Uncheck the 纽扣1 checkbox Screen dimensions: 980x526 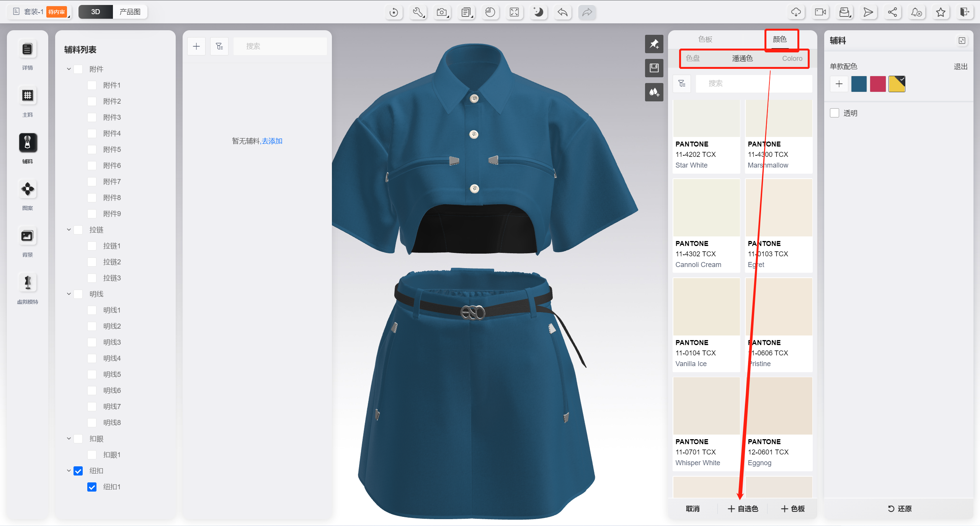tap(92, 487)
